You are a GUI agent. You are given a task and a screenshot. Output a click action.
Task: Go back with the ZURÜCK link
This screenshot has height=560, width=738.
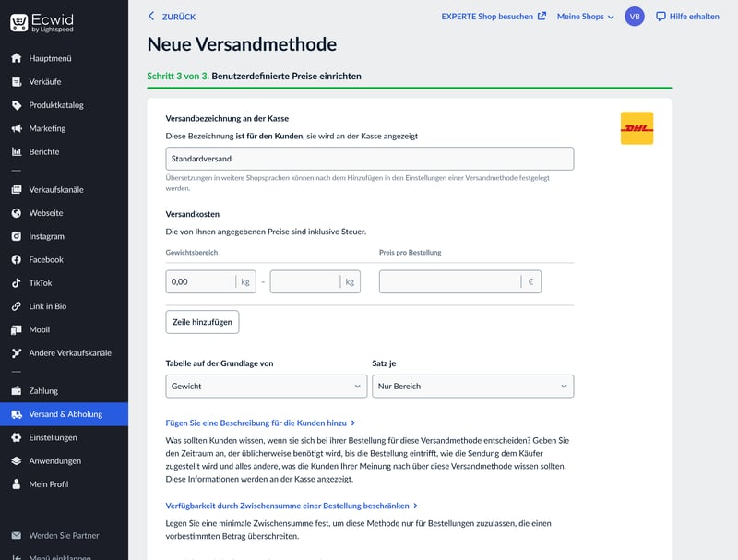click(179, 17)
